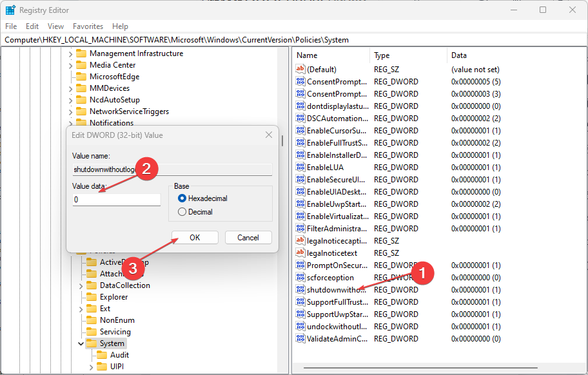Click the (Default) string value icon
Screen dimensions: 588x375
(300, 69)
